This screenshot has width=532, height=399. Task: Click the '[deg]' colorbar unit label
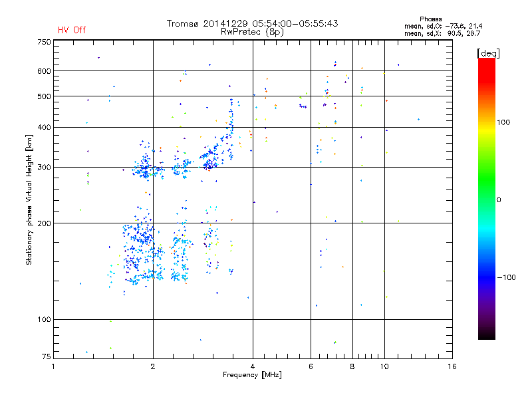488,53
